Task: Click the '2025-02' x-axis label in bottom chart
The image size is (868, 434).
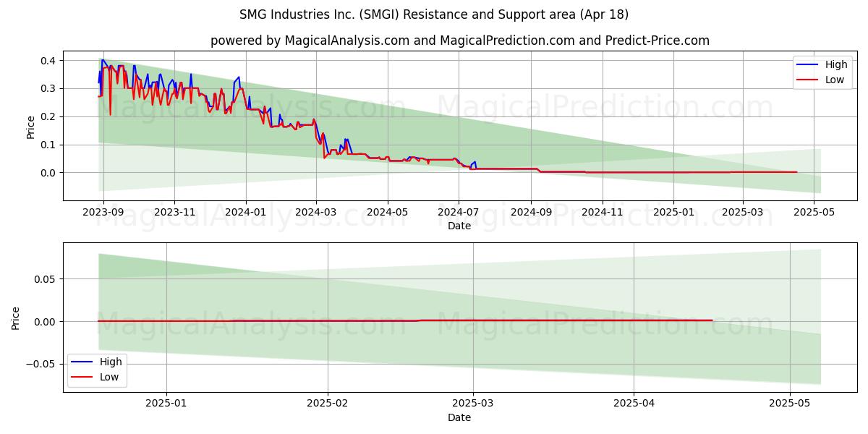Action: click(328, 404)
